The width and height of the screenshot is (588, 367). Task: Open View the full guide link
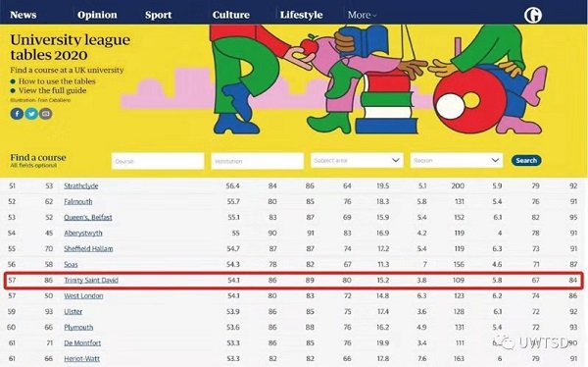point(53,90)
